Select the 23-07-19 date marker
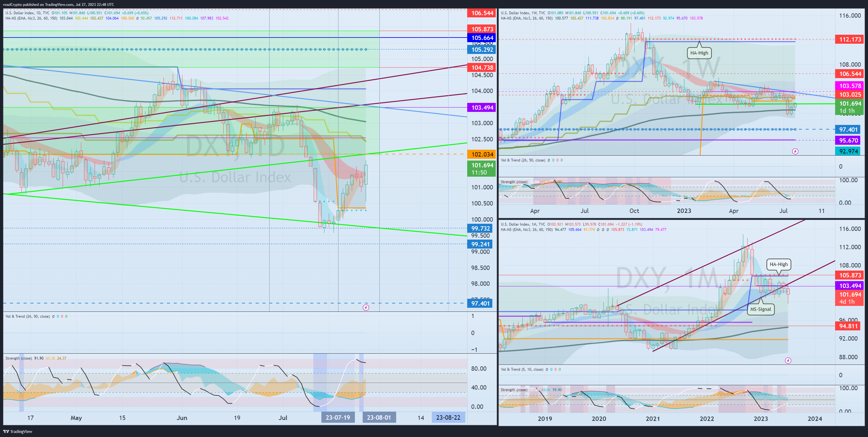The image size is (868, 437). tap(338, 417)
